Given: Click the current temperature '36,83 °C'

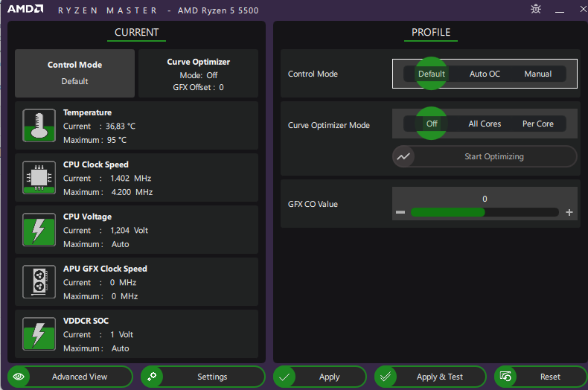Looking at the screenshot, I should point(121,127).
